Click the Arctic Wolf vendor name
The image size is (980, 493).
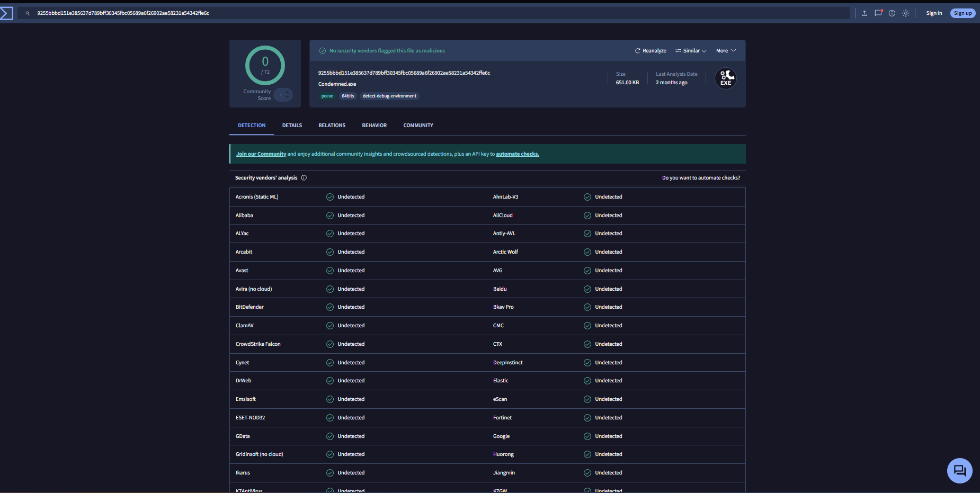click(x=505, y=252)
